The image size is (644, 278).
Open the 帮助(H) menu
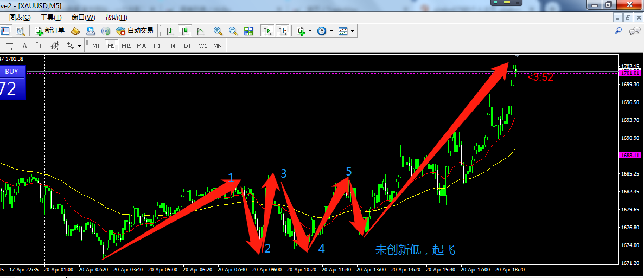pos(116,17)
